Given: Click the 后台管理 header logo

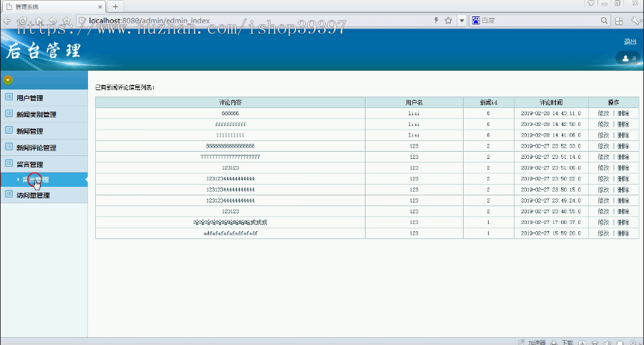Looking at the screenshot, I should click(44, 51).
